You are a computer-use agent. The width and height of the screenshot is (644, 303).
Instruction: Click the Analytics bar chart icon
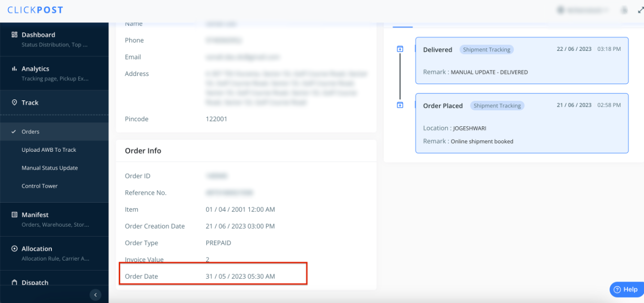tap(14, 68)
